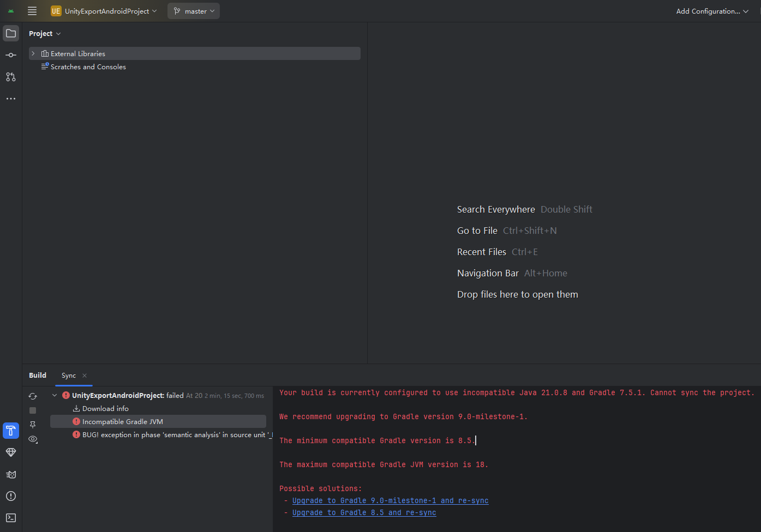This screenshot has height=532, width=761.
Task: Select the Sync tab
Action: click(69, 376)
